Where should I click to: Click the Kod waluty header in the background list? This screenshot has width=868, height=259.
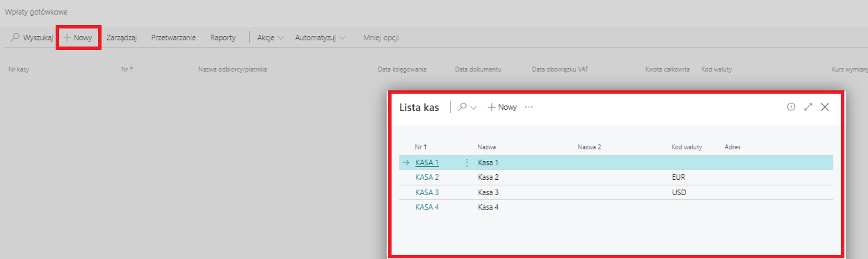point(716,69)
